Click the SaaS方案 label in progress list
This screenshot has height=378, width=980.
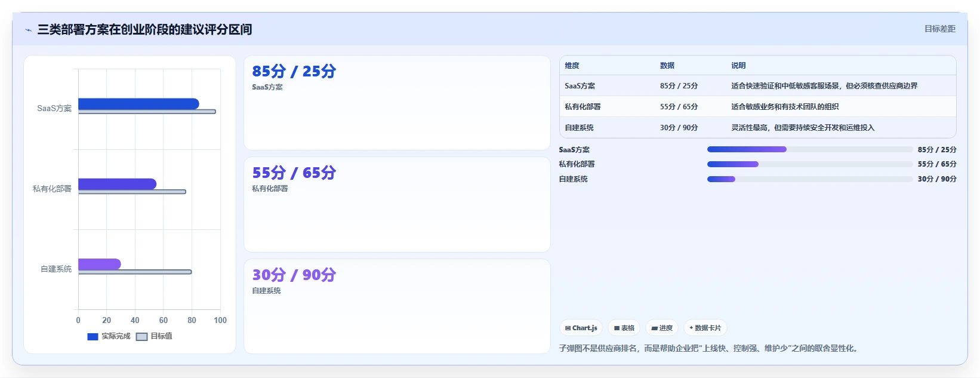click(x=574, y=150)
